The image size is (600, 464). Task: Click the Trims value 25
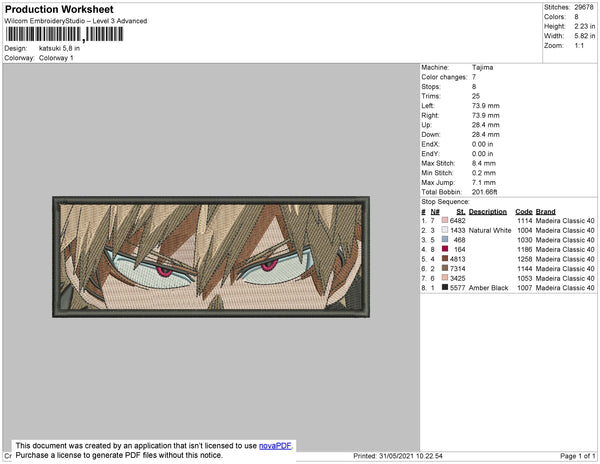coord(476,96)
